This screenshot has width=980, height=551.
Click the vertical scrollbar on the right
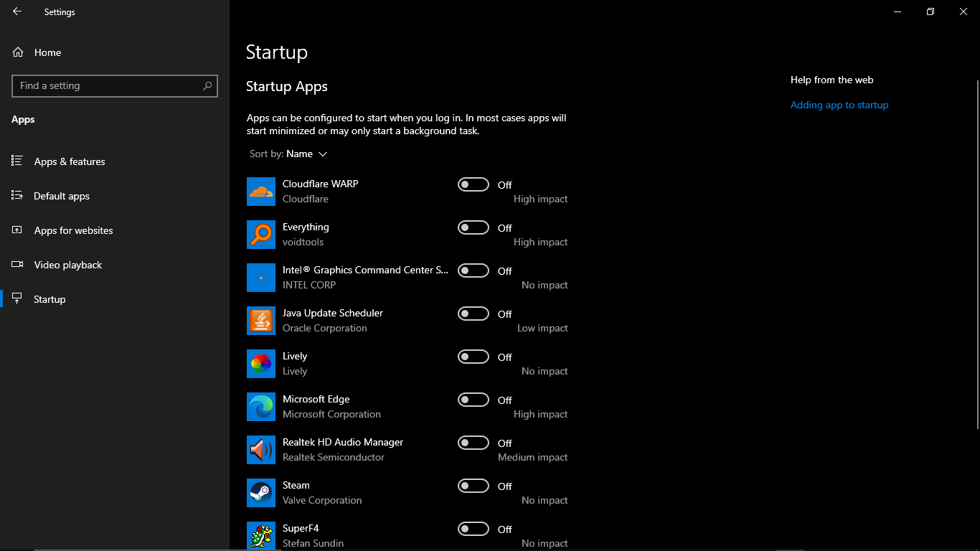(x=977, y=255)
